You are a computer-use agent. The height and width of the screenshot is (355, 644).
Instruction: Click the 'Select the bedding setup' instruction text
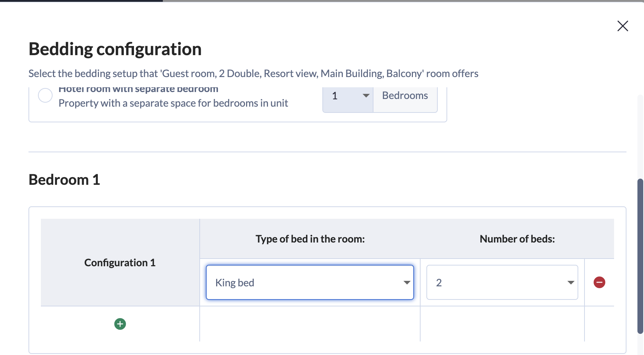253,73
